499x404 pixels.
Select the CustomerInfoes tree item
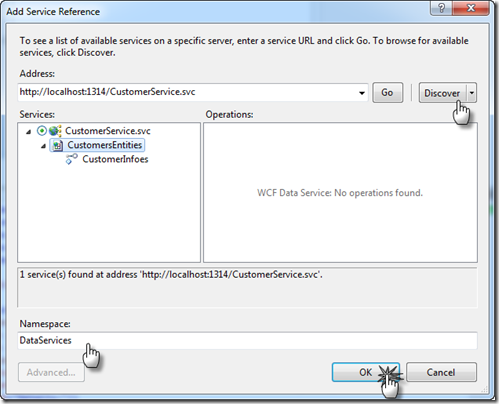tap(115, 159)
